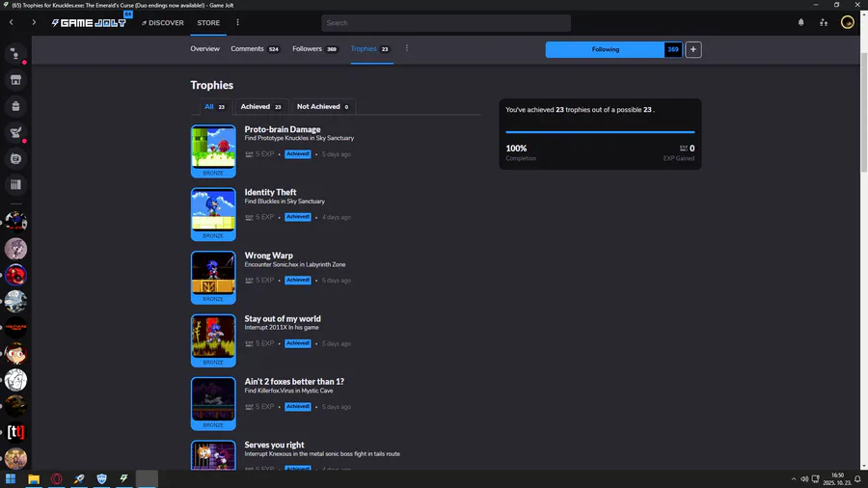The image size is (868, 488).
Task: Open the notifications bell
Action: [801, 23]
